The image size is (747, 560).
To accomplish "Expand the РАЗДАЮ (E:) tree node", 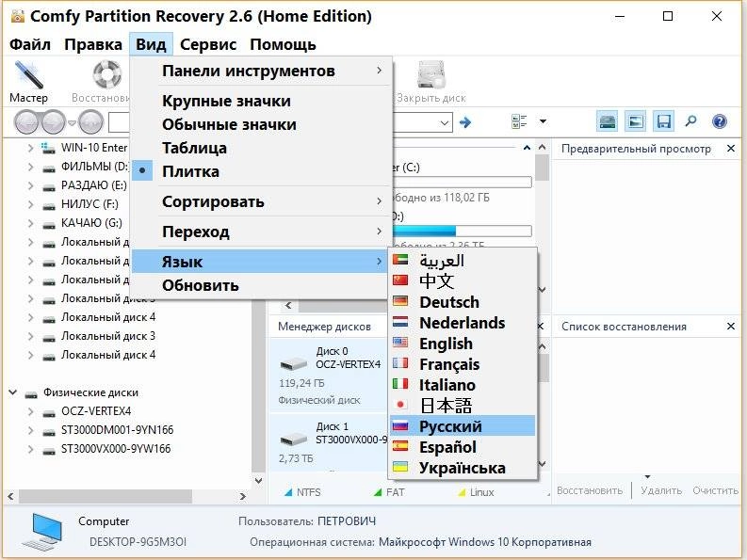I will 30,185.
